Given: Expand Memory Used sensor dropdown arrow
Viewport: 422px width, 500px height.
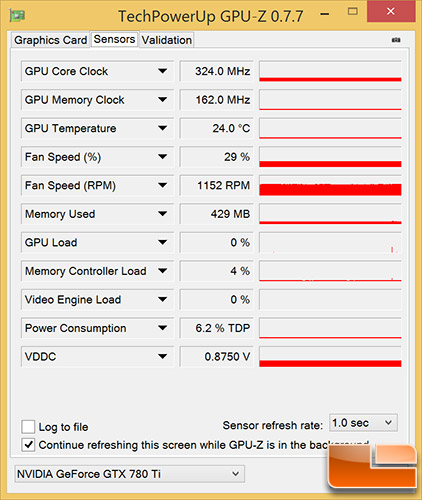Looking at the screenshot, I should (163, 214).
